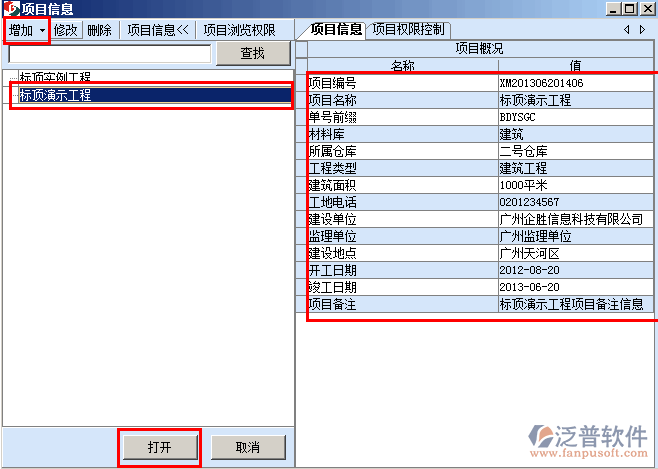This screenshot has height=469, width=658.
Task: Click the 项目备注 value cell
Action: click(576, 304)
